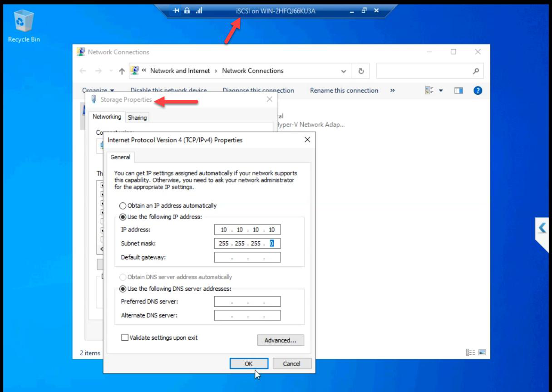Screen dimensions: 552x392
Task: Expand the blue side panel arrow
Action: [542, 228]
